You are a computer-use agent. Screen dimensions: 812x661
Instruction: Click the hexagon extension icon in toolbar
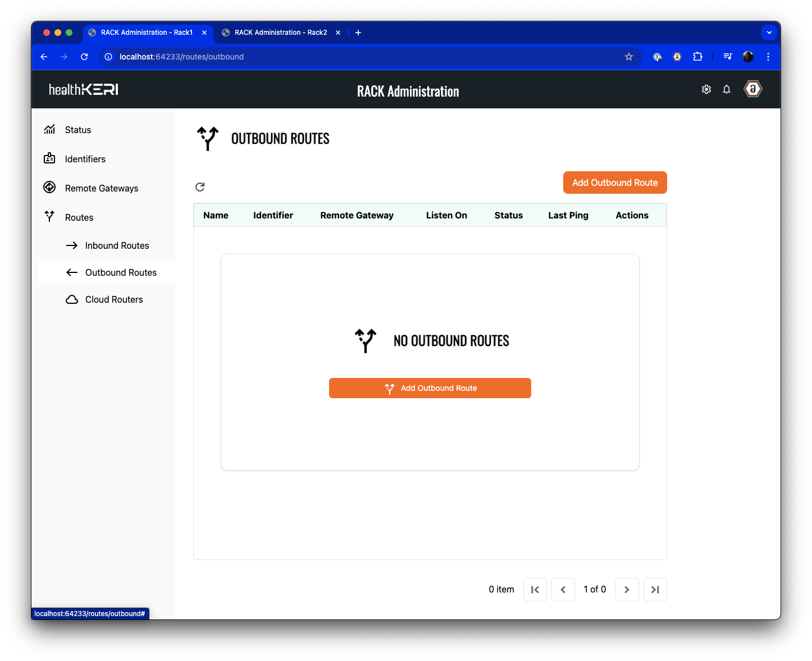677,57
